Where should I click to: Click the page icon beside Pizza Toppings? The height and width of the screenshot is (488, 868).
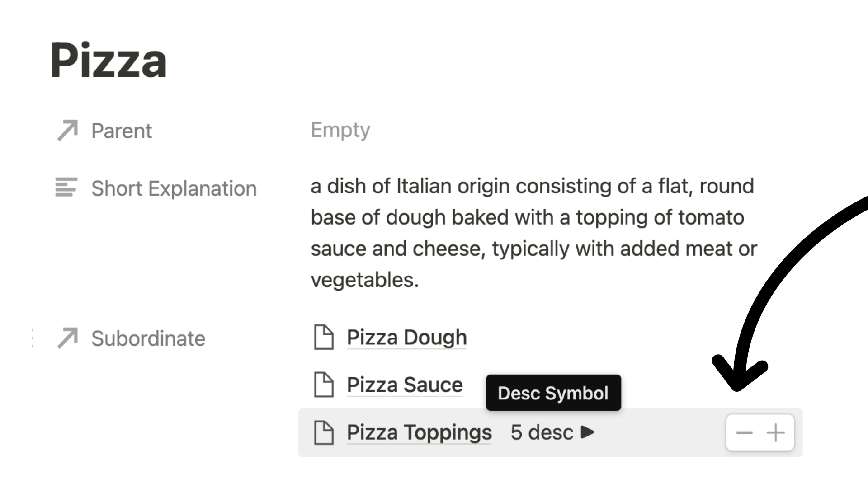[x=324, y=432]
